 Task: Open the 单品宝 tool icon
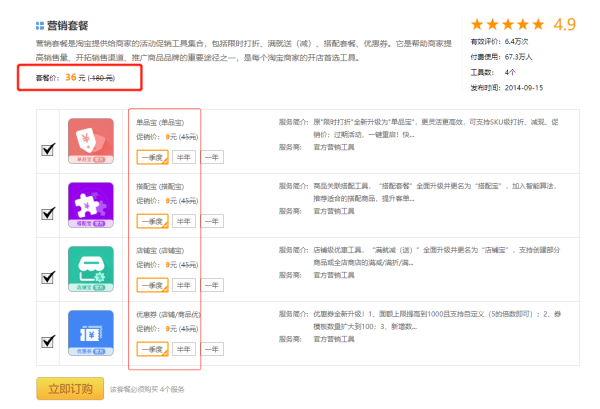coord(91,141)
